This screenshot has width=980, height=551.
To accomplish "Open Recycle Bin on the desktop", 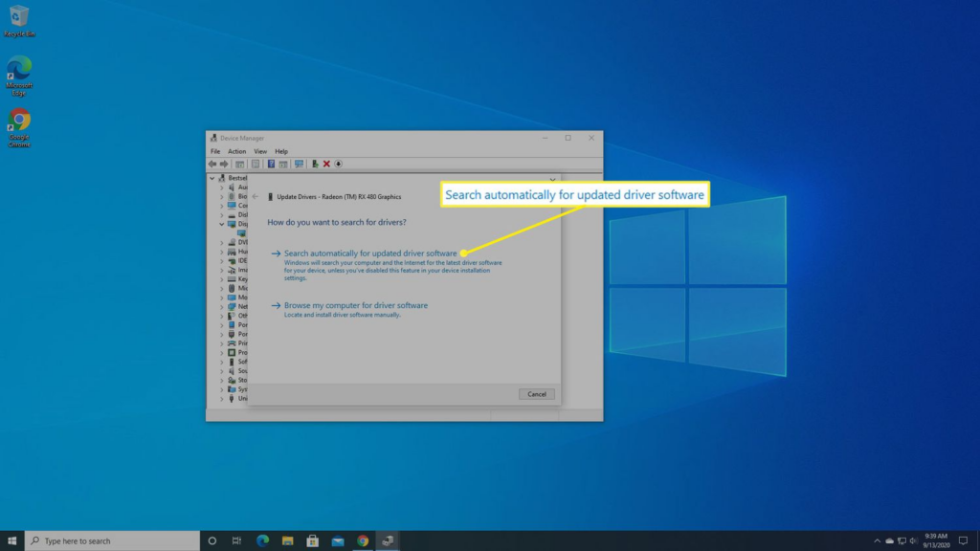I will [x=19, y=21].
